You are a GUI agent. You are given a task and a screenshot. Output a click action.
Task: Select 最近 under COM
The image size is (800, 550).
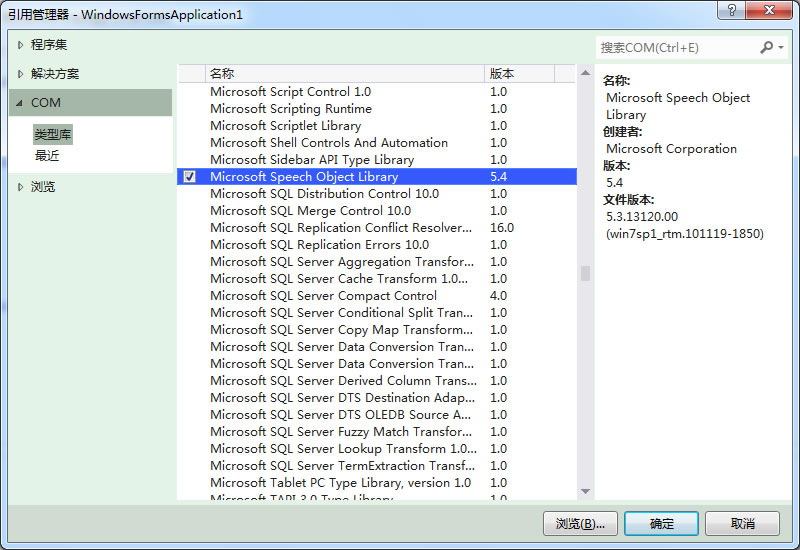coord(47,156)
